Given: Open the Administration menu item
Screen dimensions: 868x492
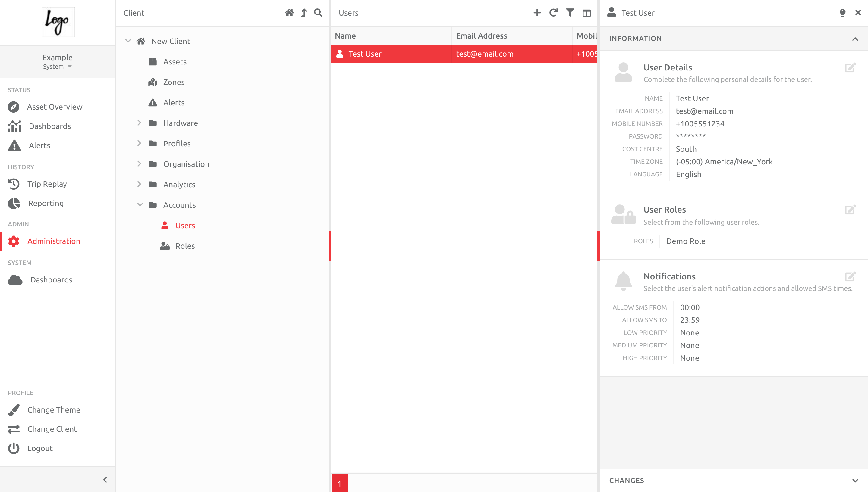Looking at the screenshot, I should click(x=53, y=241).
